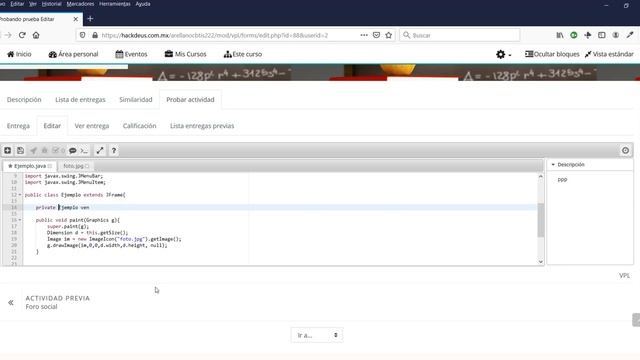Open the 'Ir a...' jump-to dropdown
The width and height of the screenshot is (640, 360).
click(317, 335)
